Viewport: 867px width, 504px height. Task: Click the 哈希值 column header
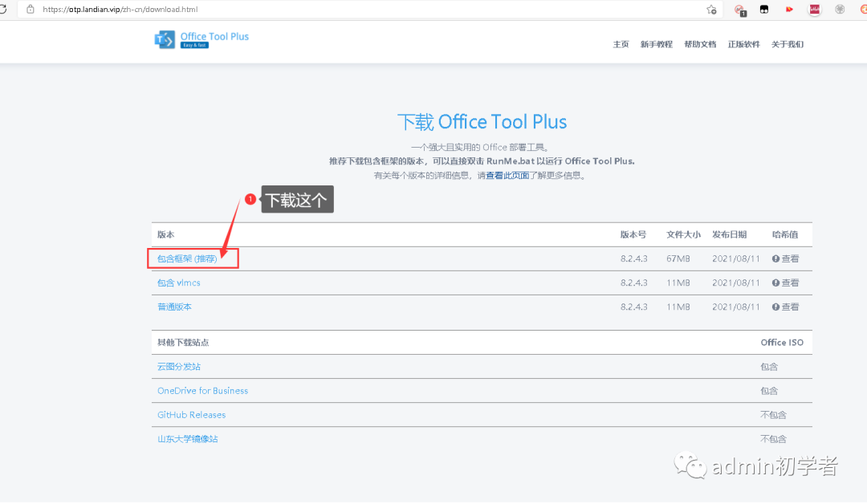click(785, 234)
